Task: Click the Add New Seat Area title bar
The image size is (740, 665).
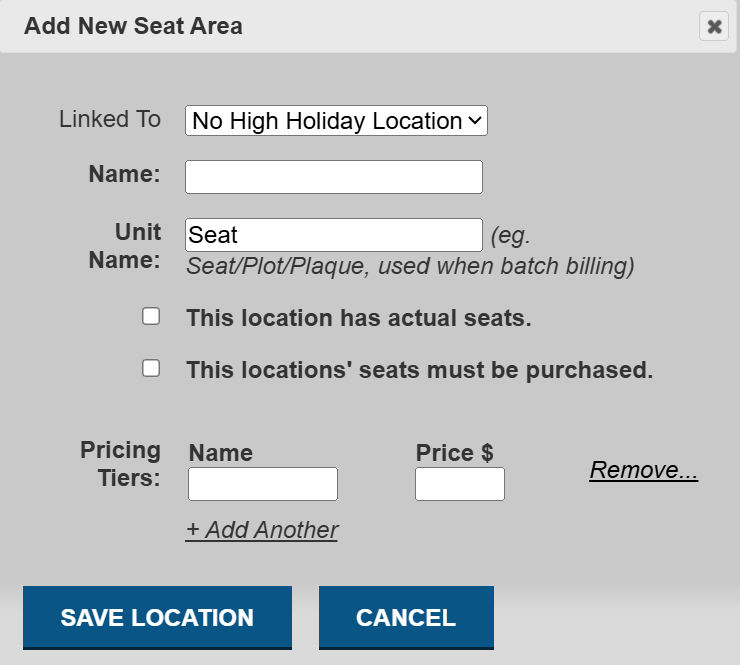Action: tap(350, 26)
